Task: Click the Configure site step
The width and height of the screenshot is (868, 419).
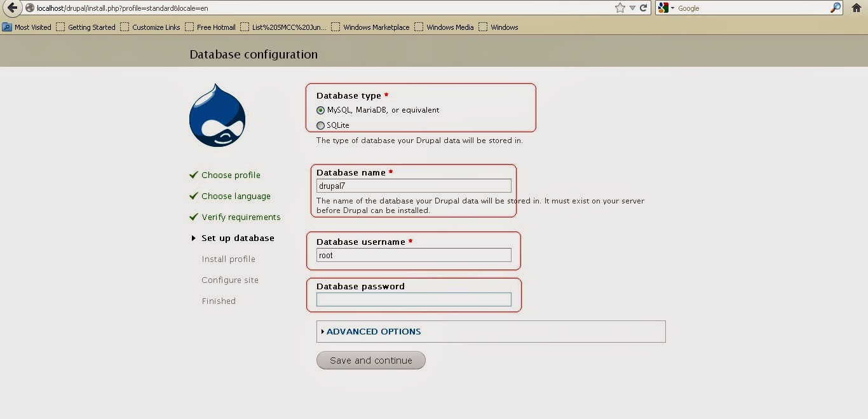Action: (230, 280)
